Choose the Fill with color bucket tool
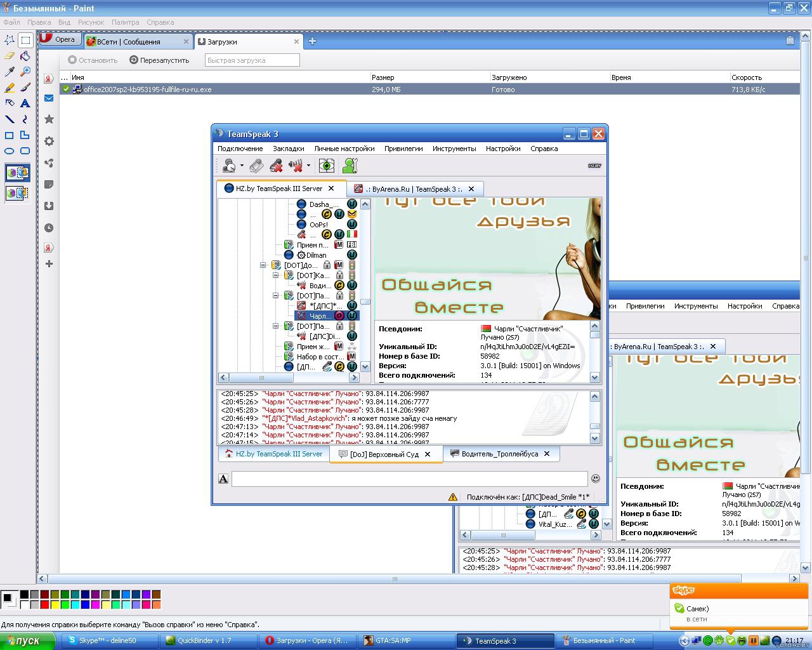 tap(25, 56)
